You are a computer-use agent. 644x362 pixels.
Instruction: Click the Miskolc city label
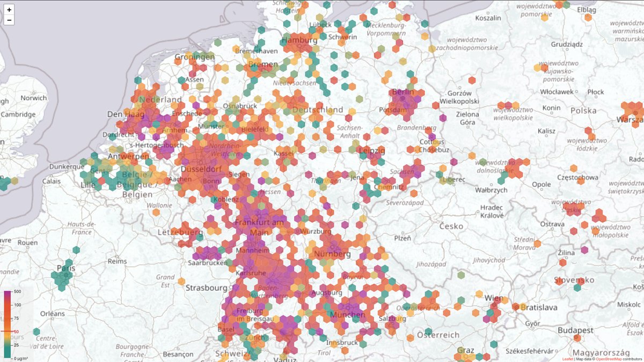click(629, 304)
